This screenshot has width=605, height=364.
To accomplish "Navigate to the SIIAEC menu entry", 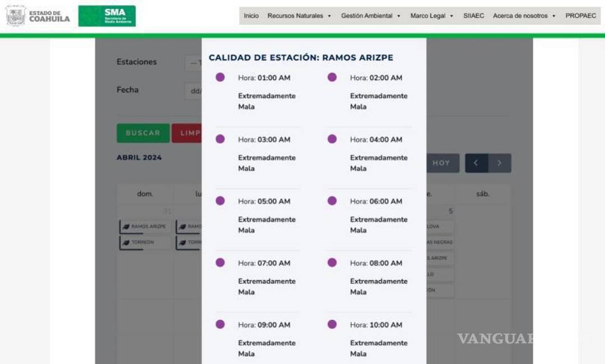I will (473, 16).
